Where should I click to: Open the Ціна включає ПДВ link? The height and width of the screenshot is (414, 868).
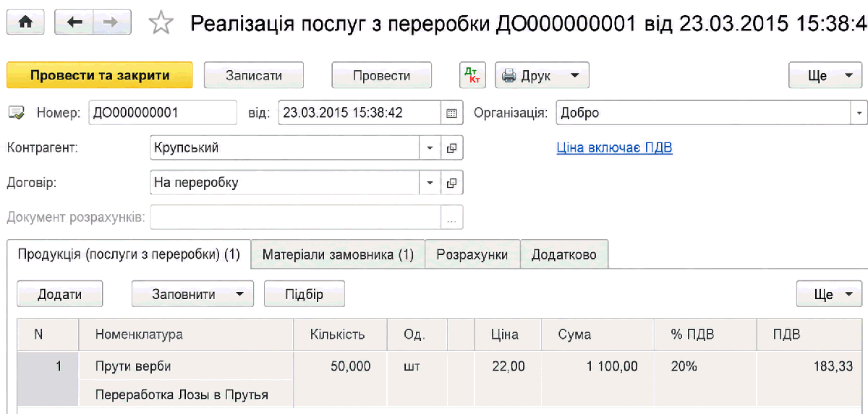pos(614,148)
